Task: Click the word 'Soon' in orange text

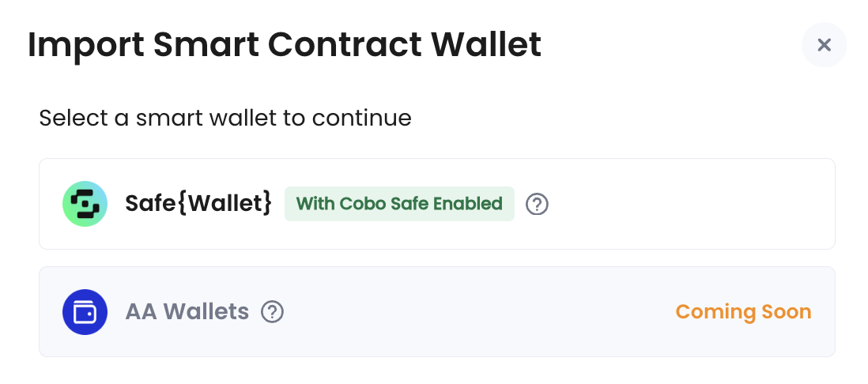Action: click(x=787, y=312)
